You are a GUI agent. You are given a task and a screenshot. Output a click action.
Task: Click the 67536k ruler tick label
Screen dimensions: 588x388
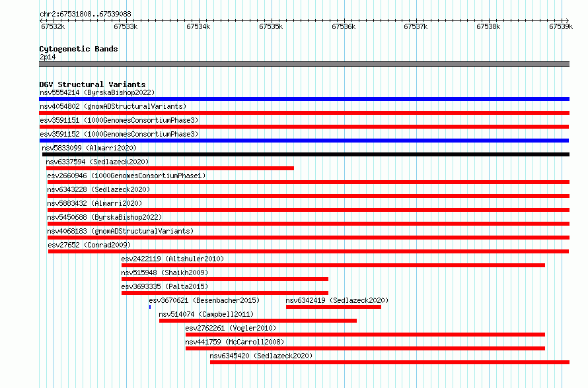pos(344,26)
